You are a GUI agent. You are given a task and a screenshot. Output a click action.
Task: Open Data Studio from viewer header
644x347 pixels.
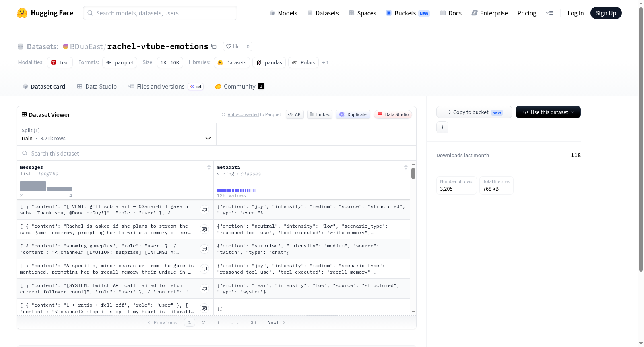coord(393,114)
